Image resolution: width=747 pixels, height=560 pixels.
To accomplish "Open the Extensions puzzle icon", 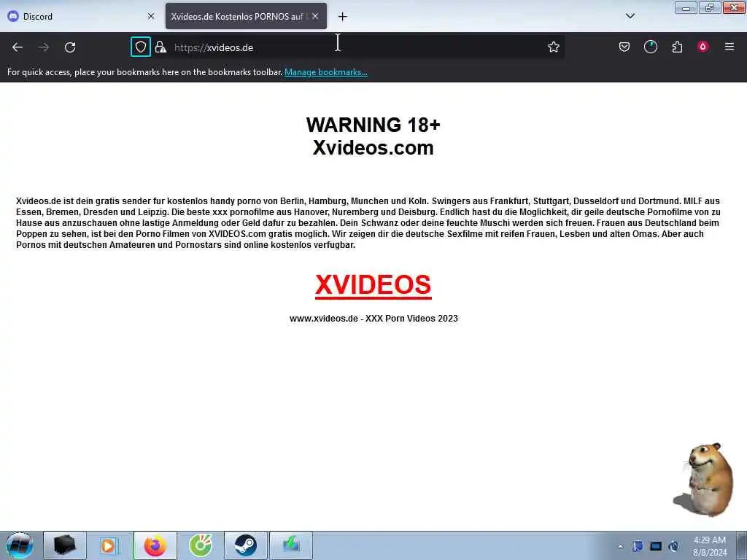I will tap(677, 47).
